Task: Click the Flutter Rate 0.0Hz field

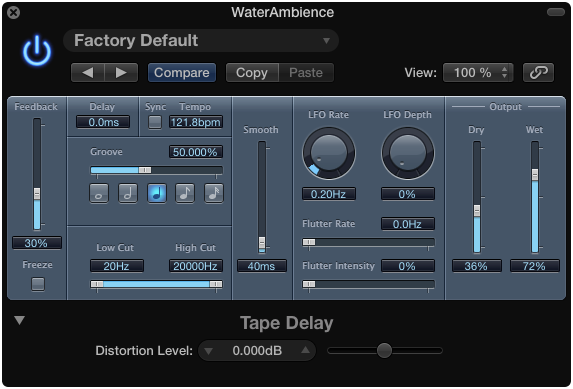Action: click(x=408, y=224)
